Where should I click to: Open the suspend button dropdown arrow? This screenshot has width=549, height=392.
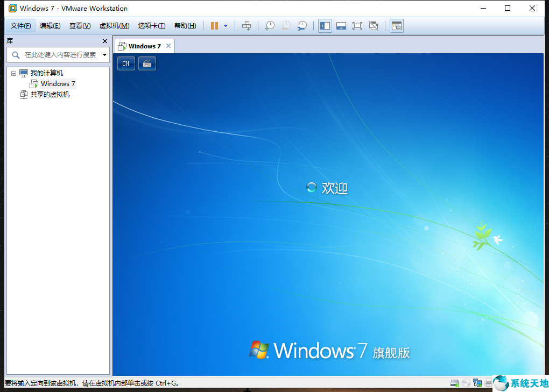coord(225,25)
